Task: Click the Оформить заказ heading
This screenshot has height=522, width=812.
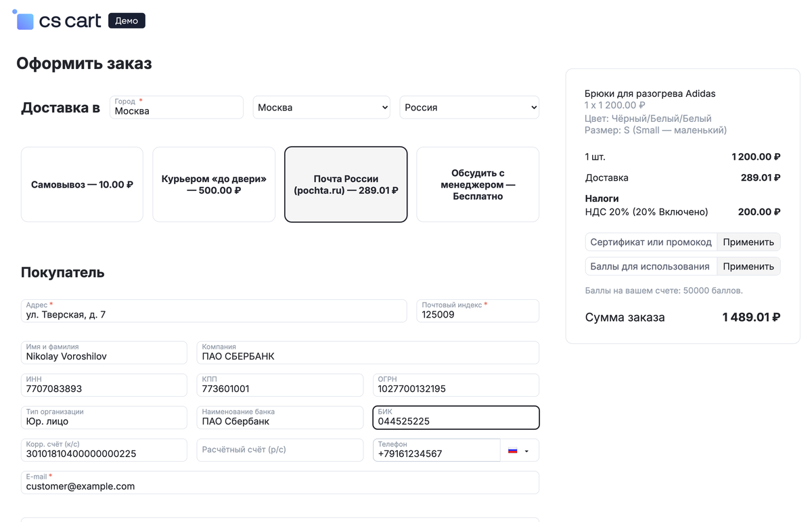Action: click(84, 64)
